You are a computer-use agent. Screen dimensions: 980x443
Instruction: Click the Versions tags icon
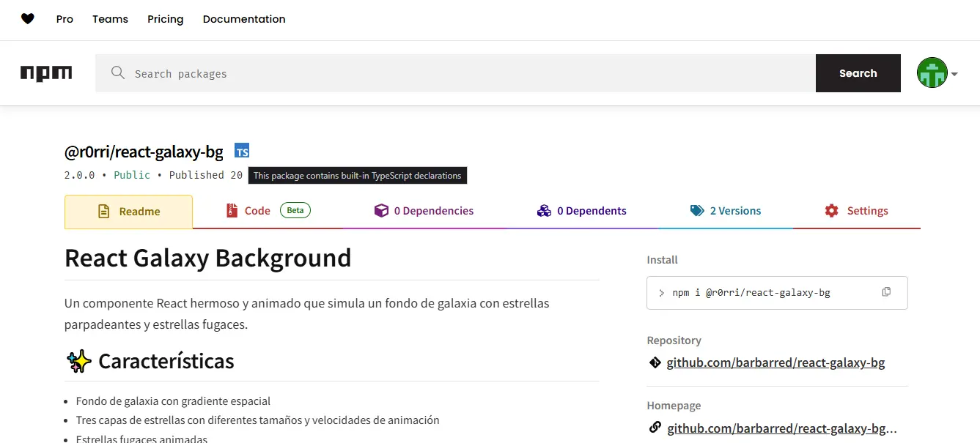click(x=697, y=211)
